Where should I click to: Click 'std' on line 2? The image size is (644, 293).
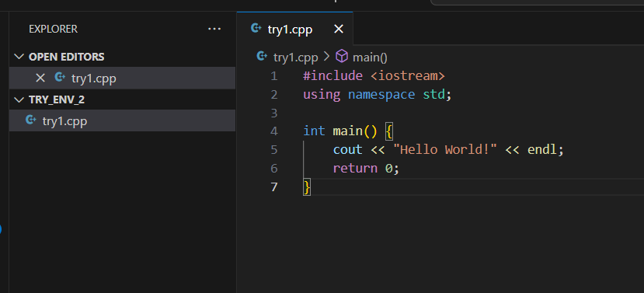434,95
